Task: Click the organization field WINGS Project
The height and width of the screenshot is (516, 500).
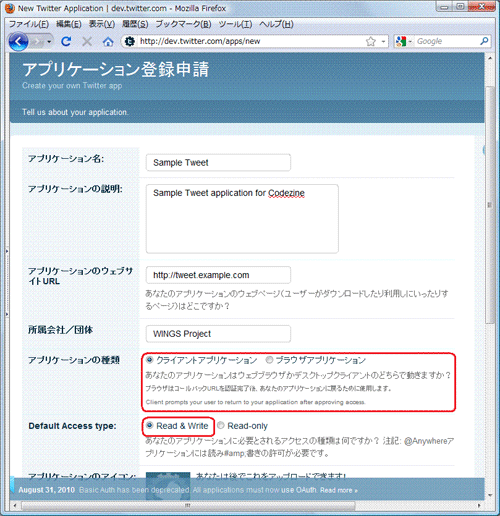Action: point(218,334)
